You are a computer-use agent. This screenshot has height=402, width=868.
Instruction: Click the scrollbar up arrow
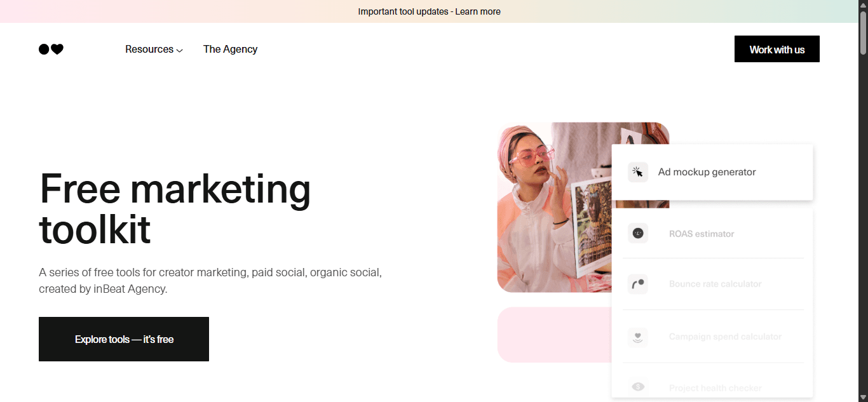tap(863, 5)
